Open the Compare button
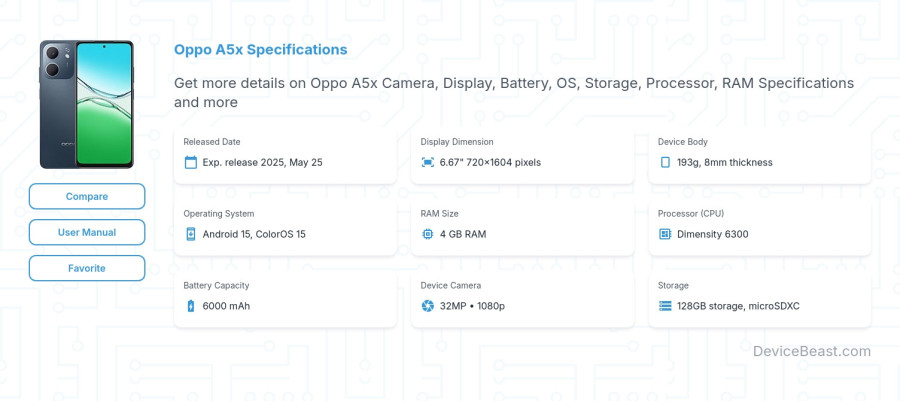 pos(87,196)
